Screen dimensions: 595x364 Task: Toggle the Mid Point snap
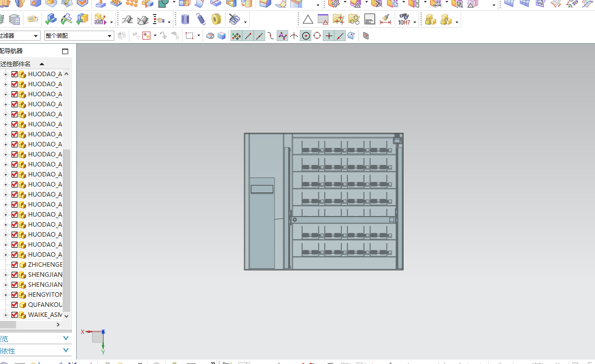260,36
